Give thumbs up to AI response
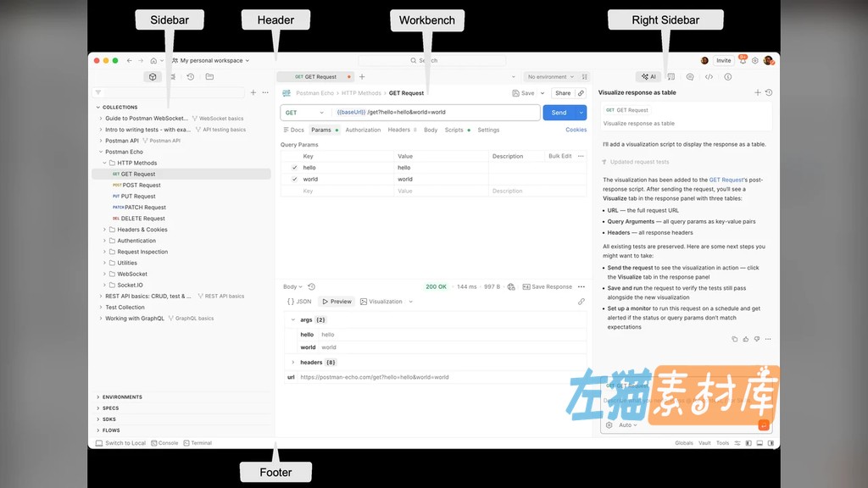This screenshot has width=868, height=488. coord(746,339)
